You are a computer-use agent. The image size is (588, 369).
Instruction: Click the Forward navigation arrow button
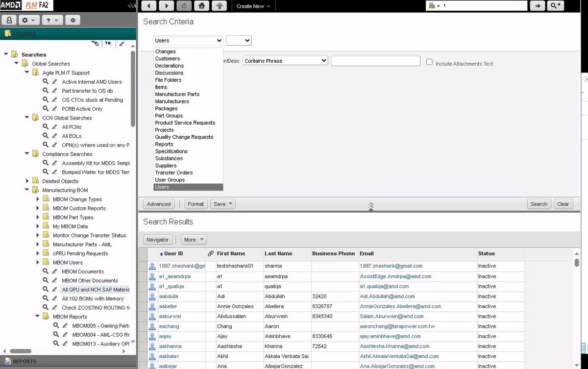[x=166, y=6]
